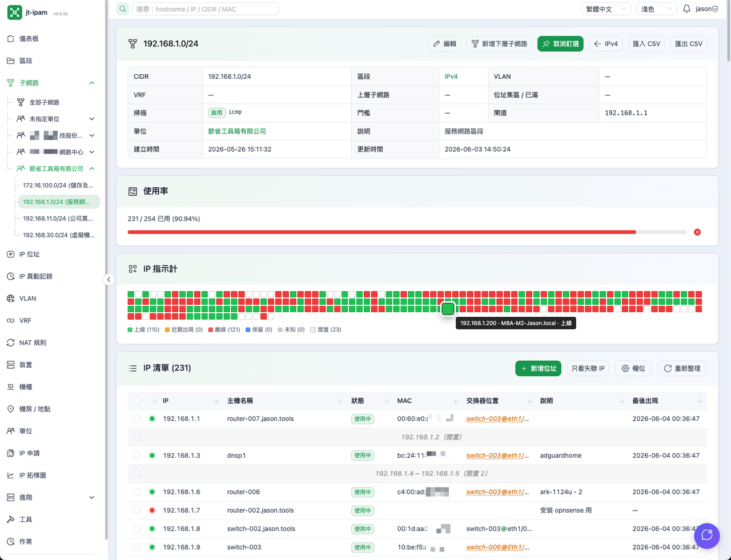This screenshot has height=560, width=731.
Task: Click the red usage warning icon
Action: coord(697,232)
